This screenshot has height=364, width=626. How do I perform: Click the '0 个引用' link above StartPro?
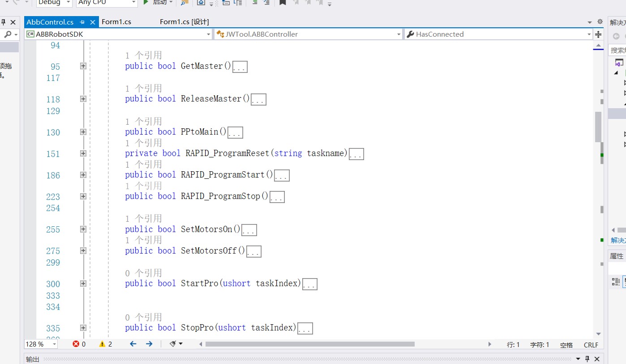143,273
